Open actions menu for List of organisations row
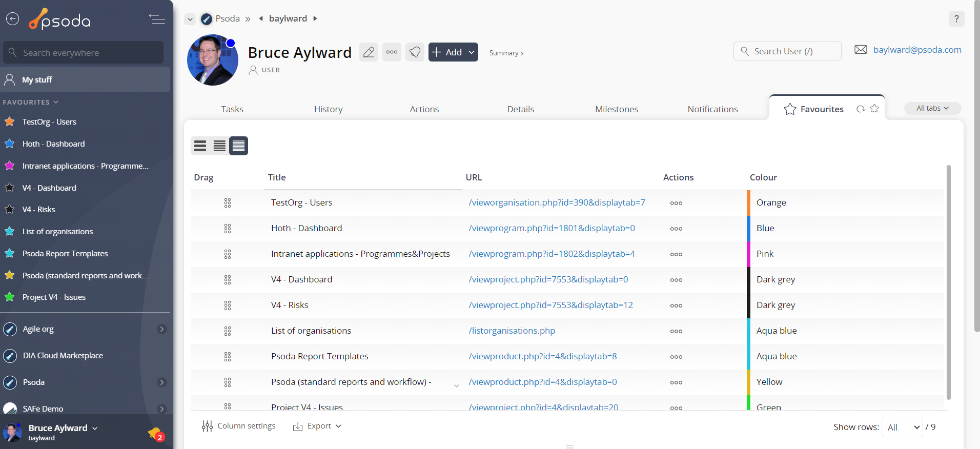The width and height of the screenshot is (980, 449). [x=676, y=331]
